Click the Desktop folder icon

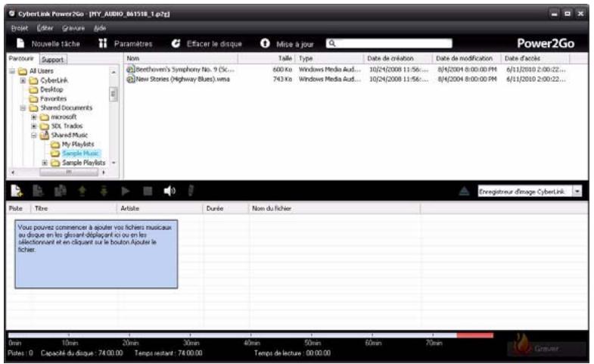point(34,89)
